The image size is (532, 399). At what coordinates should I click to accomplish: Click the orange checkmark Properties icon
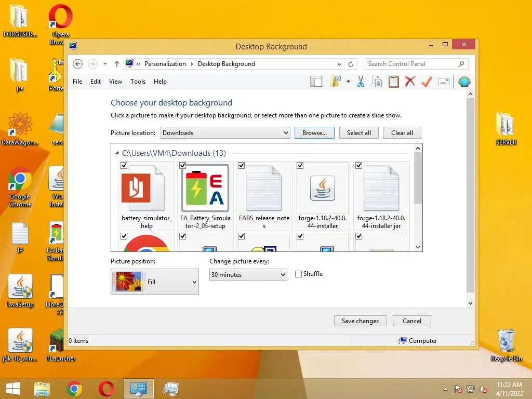coord(427,82)
